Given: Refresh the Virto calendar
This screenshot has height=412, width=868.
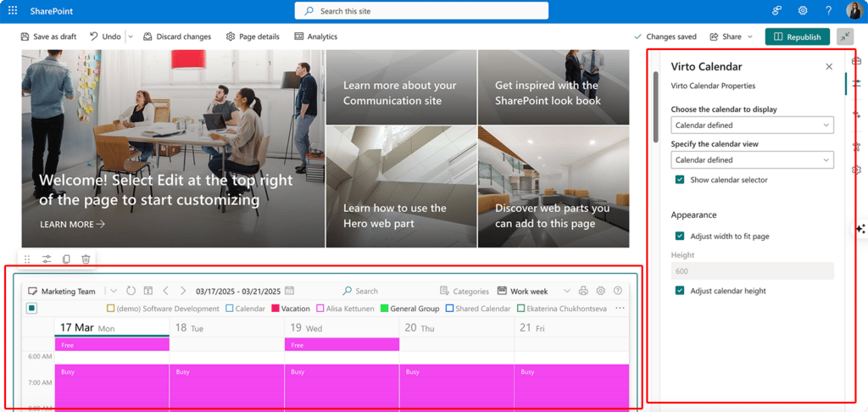Looking at the screenshot, I should (131, 291).
